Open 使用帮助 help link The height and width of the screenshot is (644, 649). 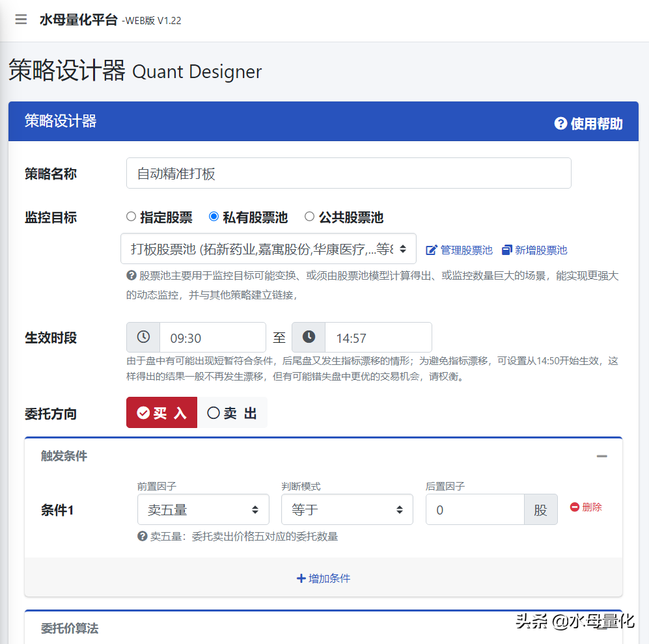[x=588, y=123]
